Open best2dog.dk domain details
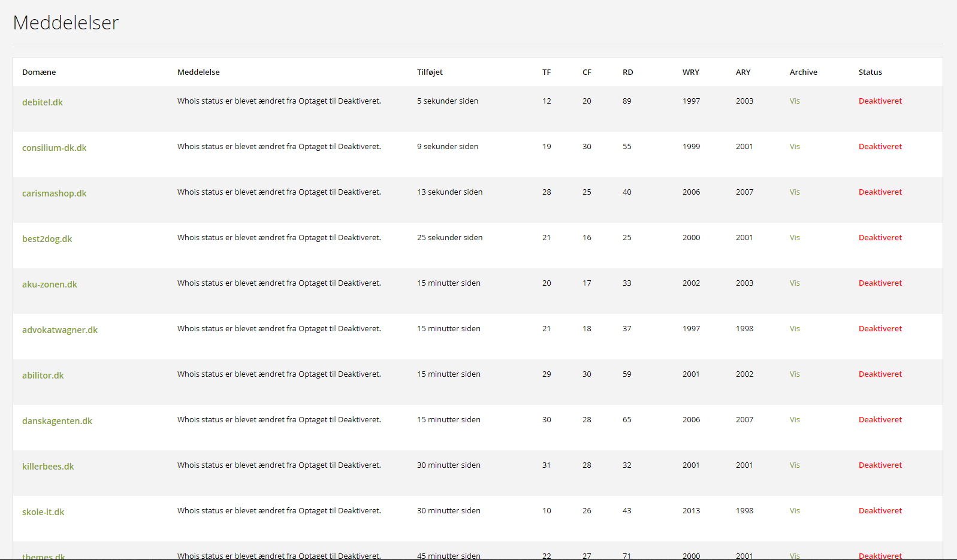Viewport: 957px width, 560px height. point(47,239)
